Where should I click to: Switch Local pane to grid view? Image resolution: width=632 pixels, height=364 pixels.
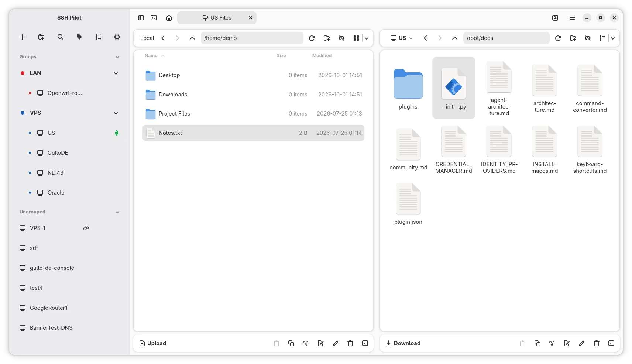356,38
